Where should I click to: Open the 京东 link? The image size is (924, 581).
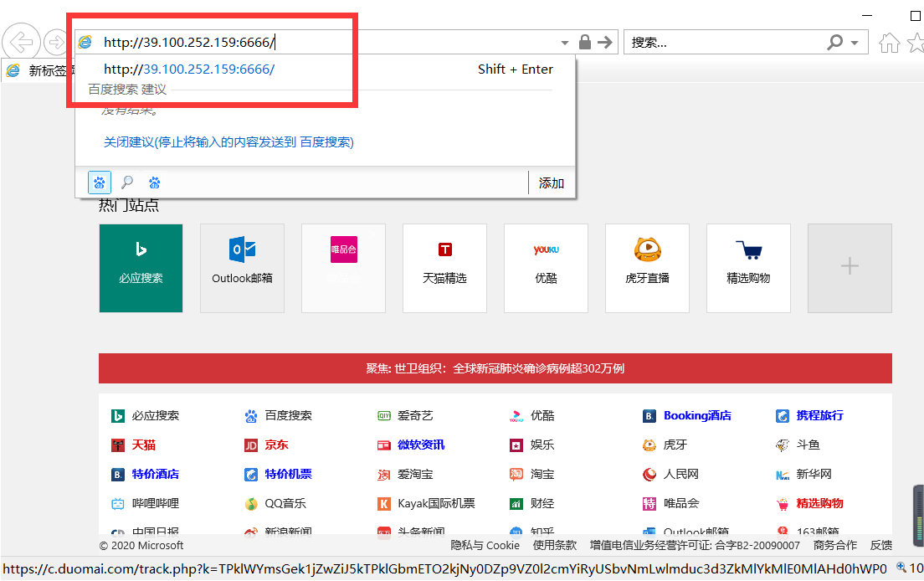(x=276, y=445)
